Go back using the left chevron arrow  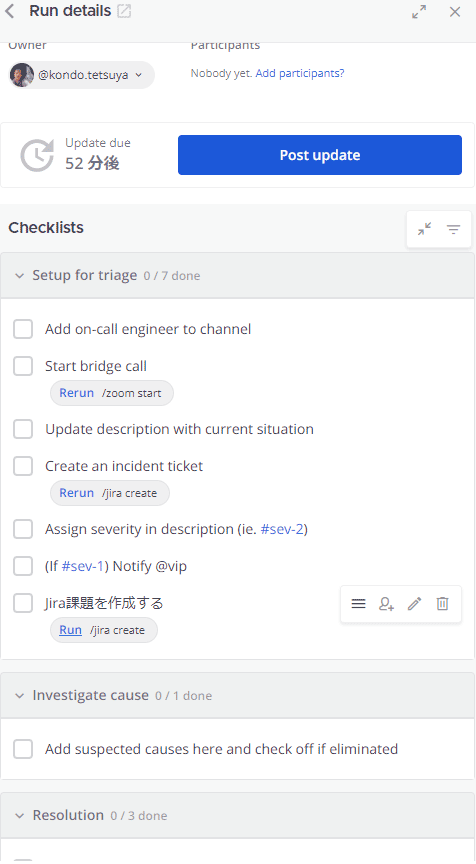coord(9,11)
